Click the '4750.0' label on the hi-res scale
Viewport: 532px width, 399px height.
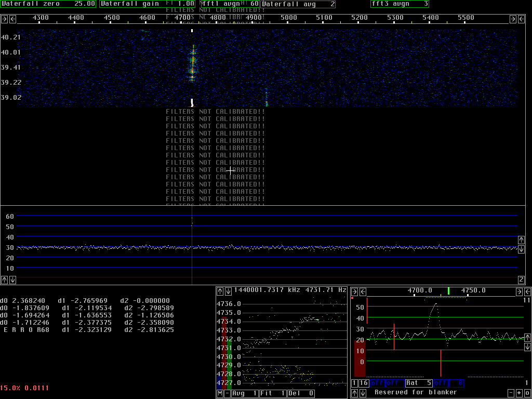coord(473,290)
